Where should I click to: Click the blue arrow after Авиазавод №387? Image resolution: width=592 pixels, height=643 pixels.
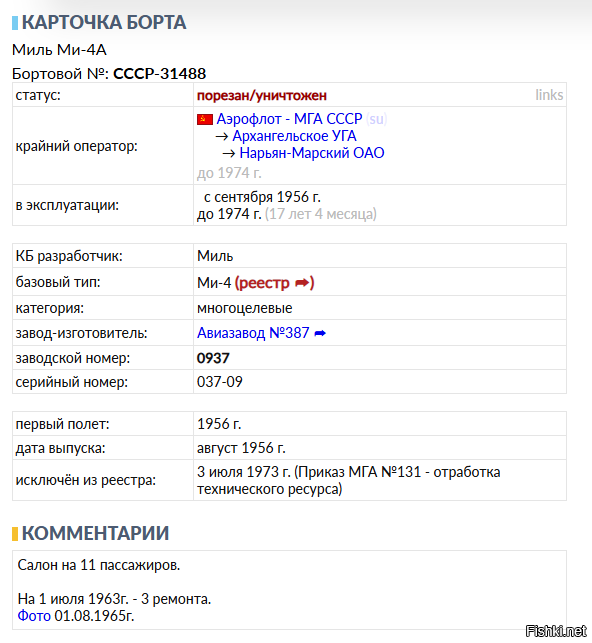[320, 334]
